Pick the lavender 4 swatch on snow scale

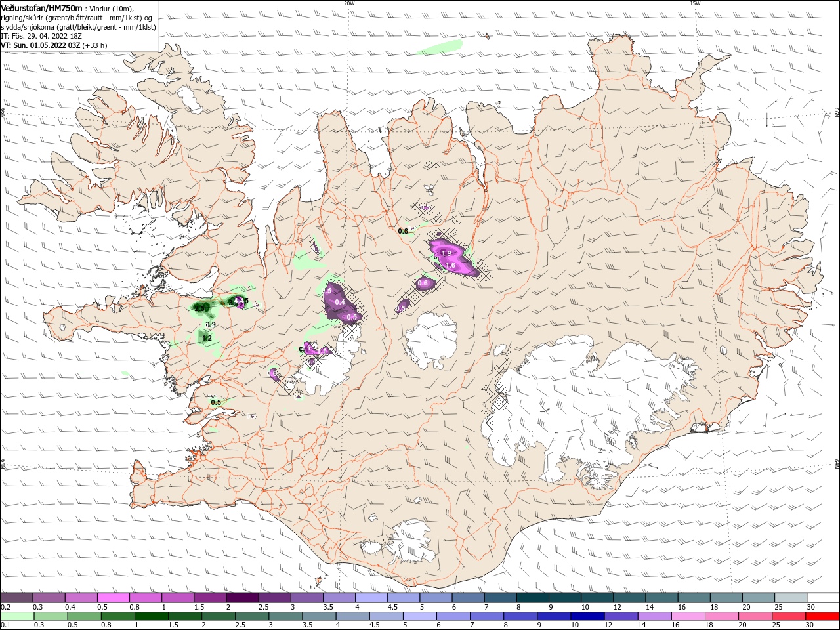tap(371, 598)
